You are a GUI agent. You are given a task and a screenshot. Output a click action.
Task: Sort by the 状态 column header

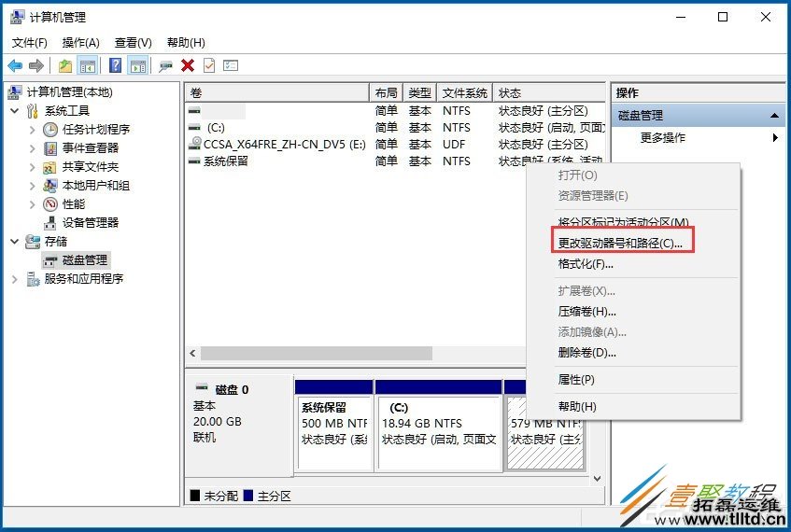549,92
